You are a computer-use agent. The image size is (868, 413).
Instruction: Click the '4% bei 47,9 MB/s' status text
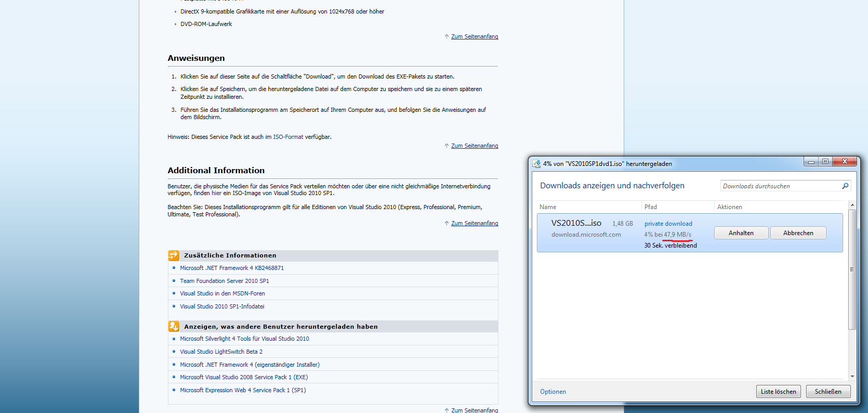tap(668, 235)
